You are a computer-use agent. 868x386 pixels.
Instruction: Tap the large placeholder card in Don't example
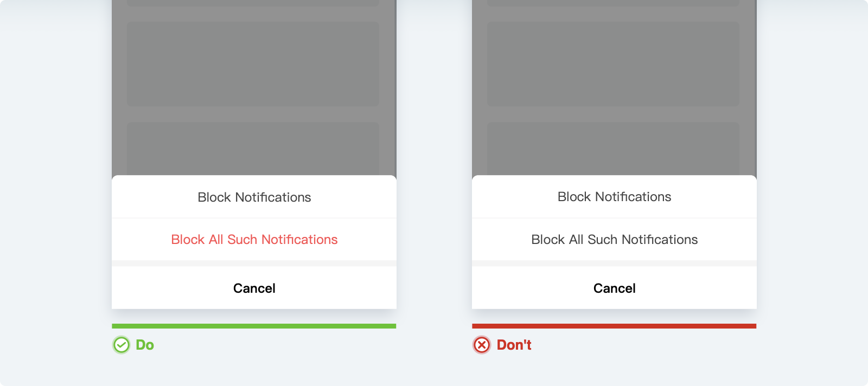coord(613,64)
